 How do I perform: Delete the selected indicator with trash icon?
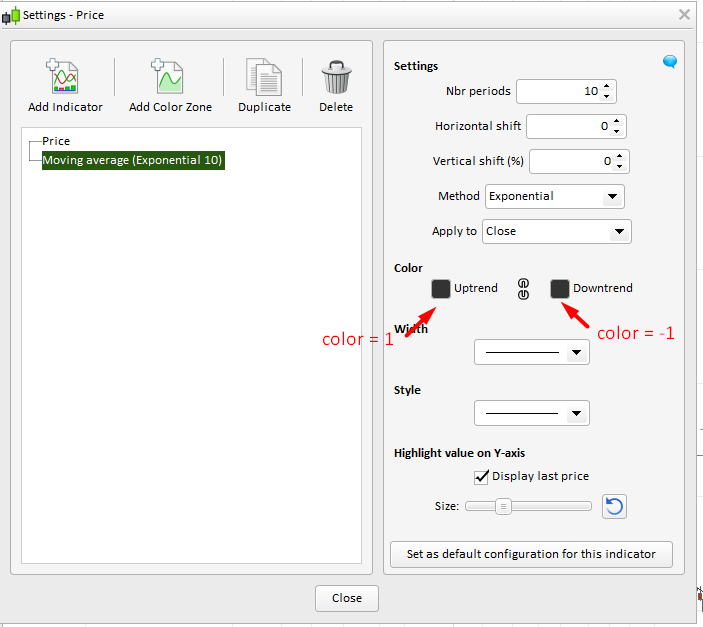point(336,77)
